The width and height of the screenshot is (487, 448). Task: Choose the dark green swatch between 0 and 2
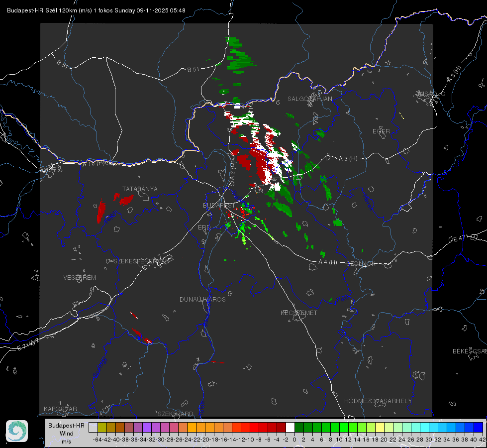pos(299,427)
